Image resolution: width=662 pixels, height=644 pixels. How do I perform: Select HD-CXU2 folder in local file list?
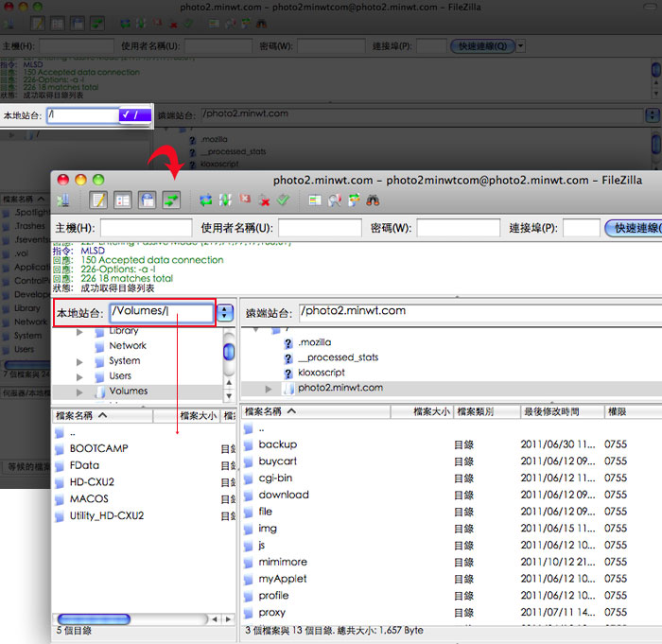click(92, 482)
